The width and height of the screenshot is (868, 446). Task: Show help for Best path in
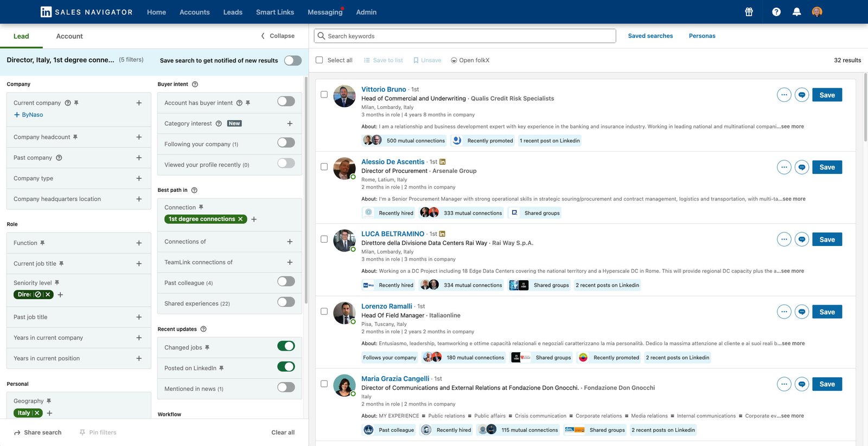(194, 190)
